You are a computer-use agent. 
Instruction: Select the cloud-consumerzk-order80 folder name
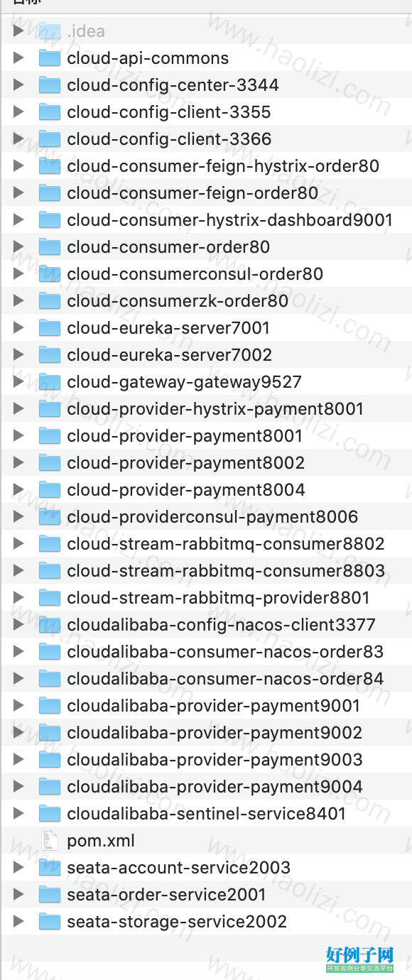point(178,301)
